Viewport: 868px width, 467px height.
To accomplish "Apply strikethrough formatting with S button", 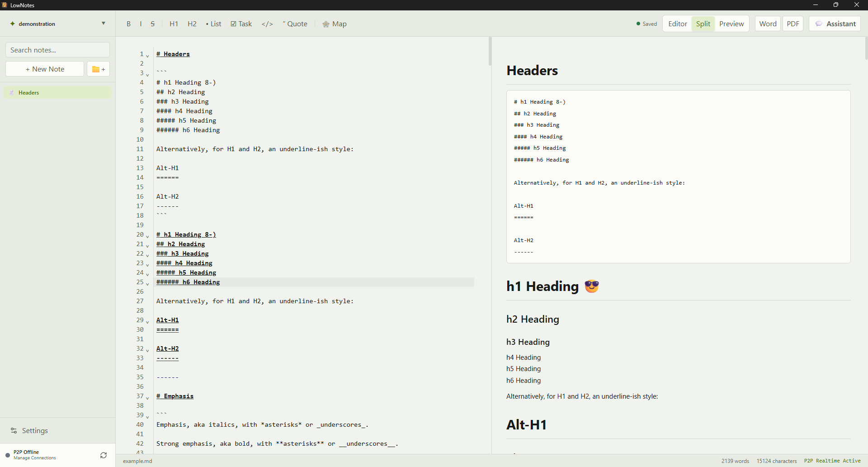I will coord(153,24).
